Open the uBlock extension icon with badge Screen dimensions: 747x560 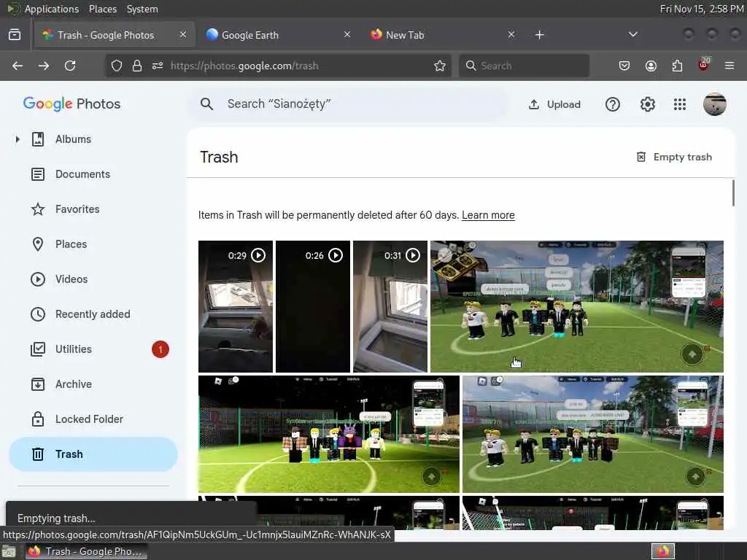[704, 64]
